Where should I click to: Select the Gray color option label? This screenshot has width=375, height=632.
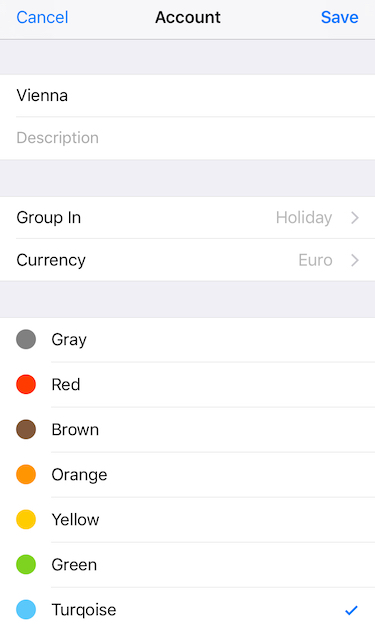[69, 340]
